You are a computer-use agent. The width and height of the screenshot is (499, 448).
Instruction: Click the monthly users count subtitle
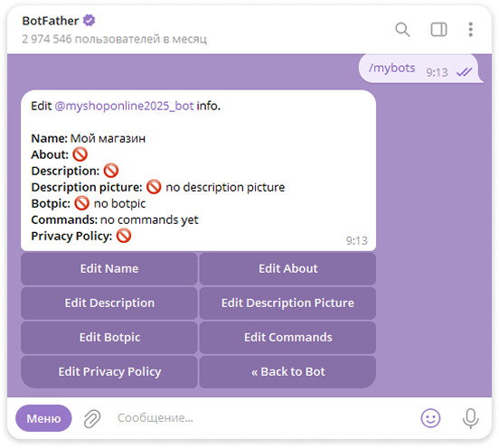tap(114, 39)
